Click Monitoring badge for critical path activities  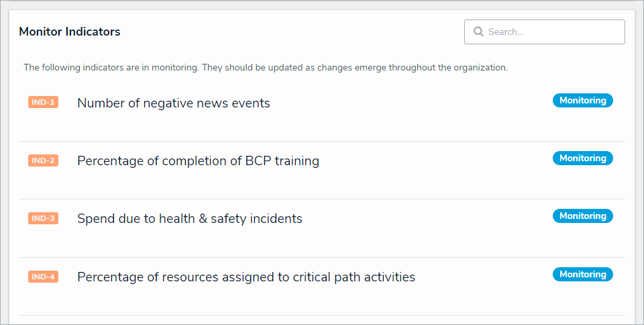582,275
